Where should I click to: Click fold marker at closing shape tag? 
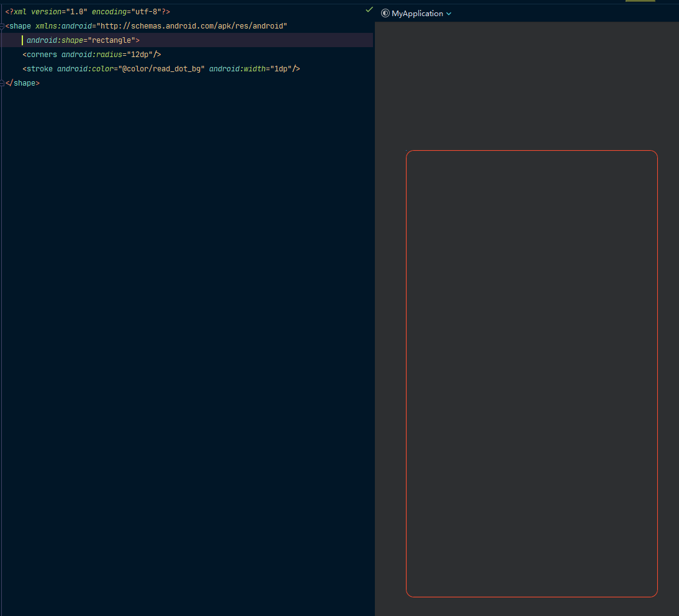[x=2, y=83]
